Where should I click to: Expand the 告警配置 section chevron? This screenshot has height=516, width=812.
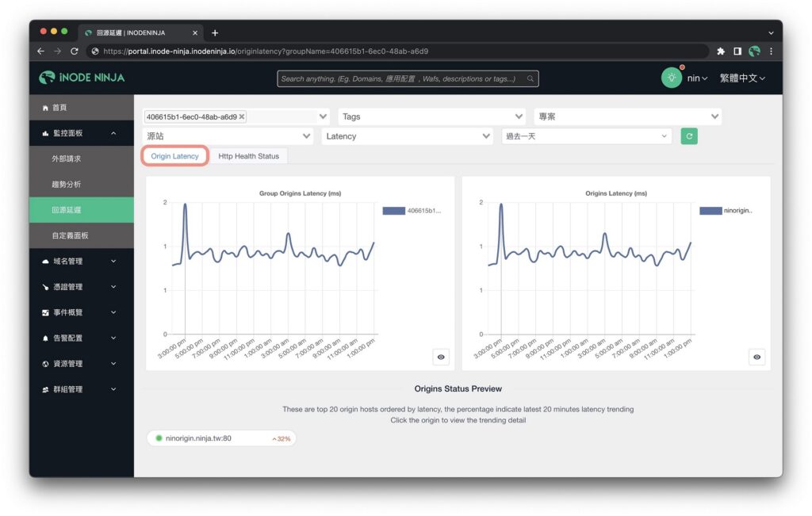113,338
